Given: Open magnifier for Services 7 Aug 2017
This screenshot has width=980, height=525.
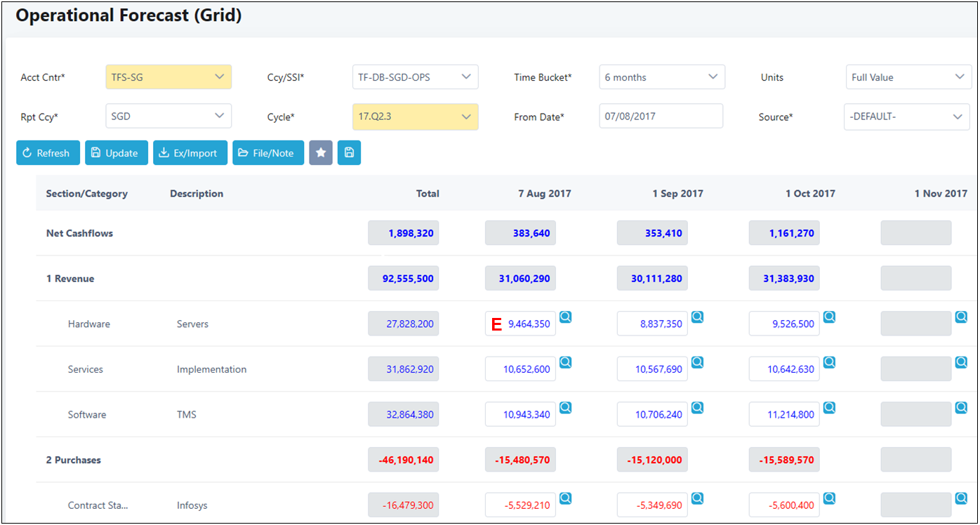Looking at the screenshot, I should pos(565,362).
